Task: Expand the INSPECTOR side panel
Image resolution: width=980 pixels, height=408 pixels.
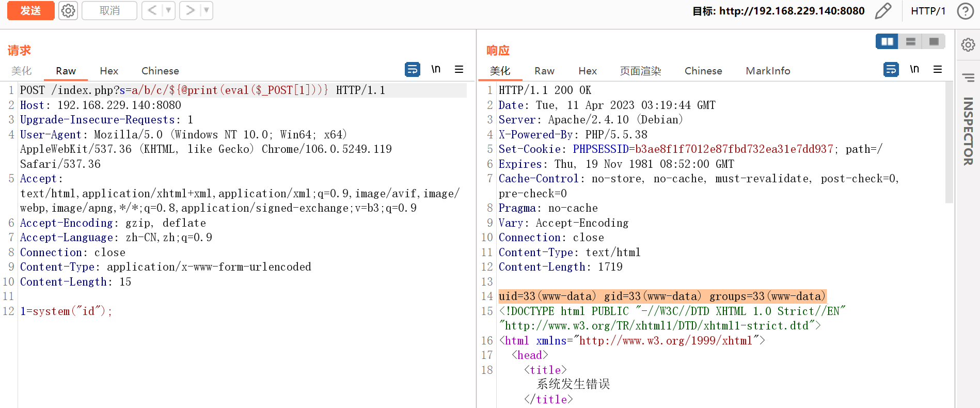Action: coord(968,131)
